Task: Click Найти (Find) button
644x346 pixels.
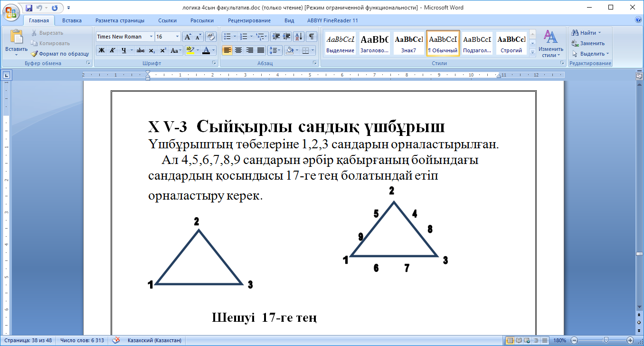Action: pos(587,33)
